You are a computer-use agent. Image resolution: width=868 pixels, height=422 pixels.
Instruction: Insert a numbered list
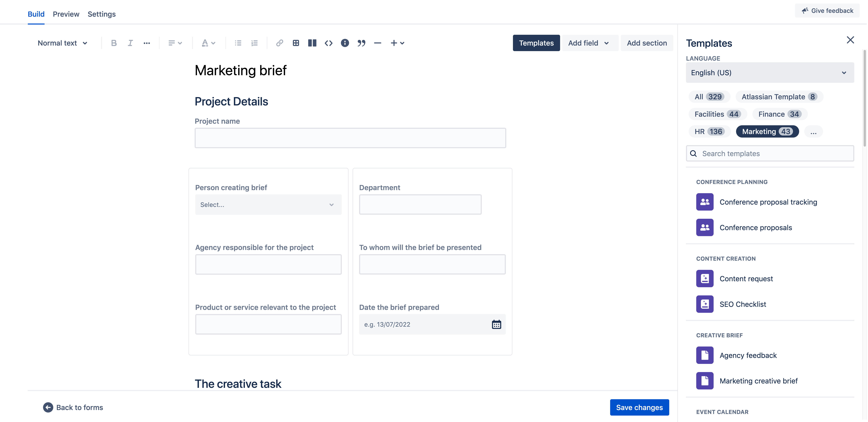point(254,43)
